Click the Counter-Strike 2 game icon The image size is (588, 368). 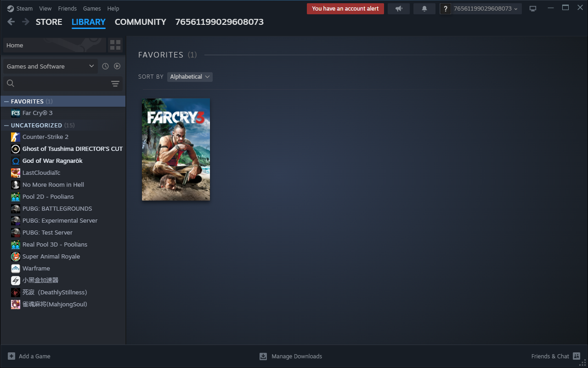click(16, 137)
